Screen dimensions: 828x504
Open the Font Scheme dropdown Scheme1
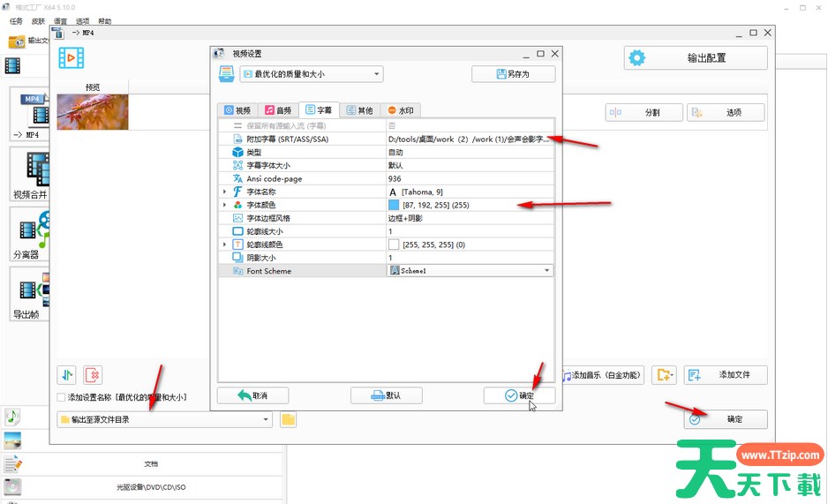coord(470,271)
